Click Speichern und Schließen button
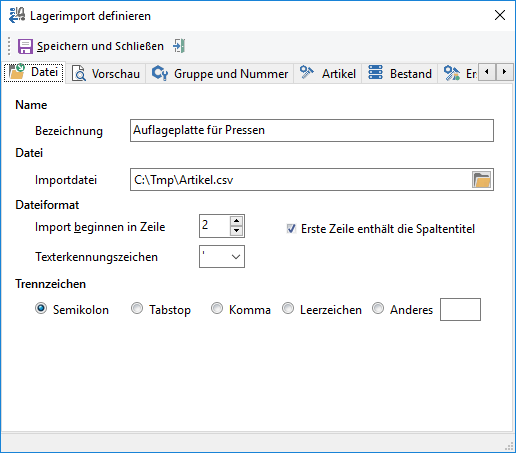The image size is (516, 453). (90, 46)
